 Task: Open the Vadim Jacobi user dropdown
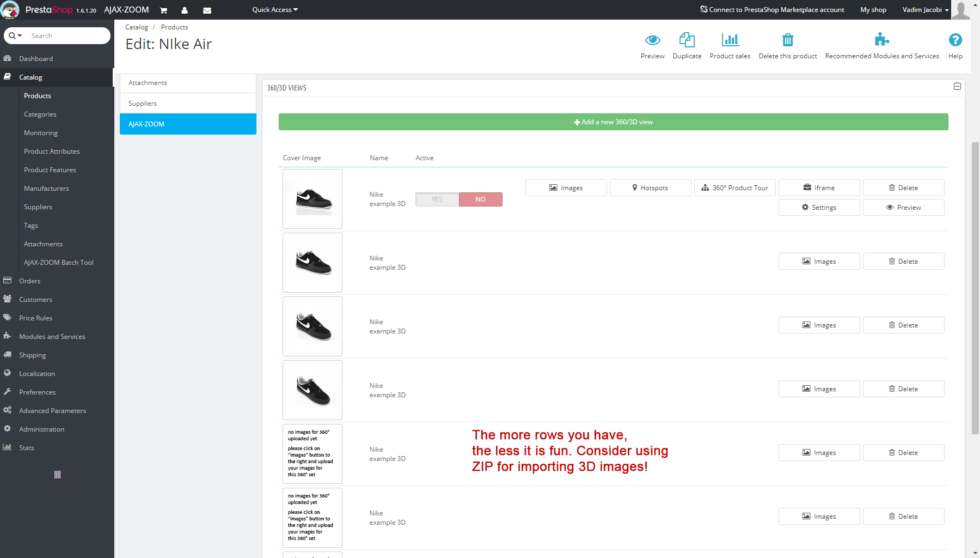926,10
